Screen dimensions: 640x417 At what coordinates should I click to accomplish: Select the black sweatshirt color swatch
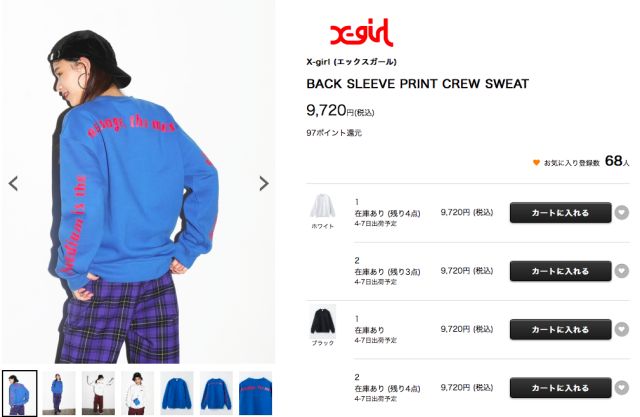point(322,322)
